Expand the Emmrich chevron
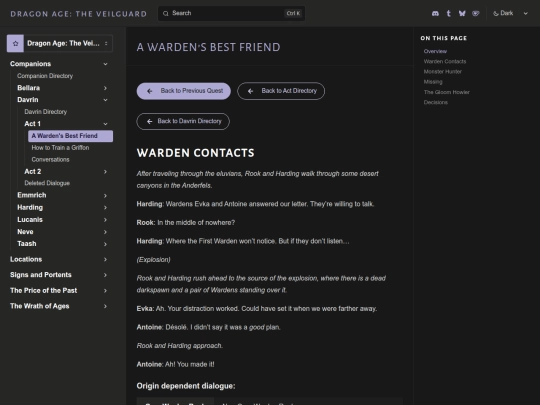Viewport: 540px width, 405px height. [x=105, y=196]
